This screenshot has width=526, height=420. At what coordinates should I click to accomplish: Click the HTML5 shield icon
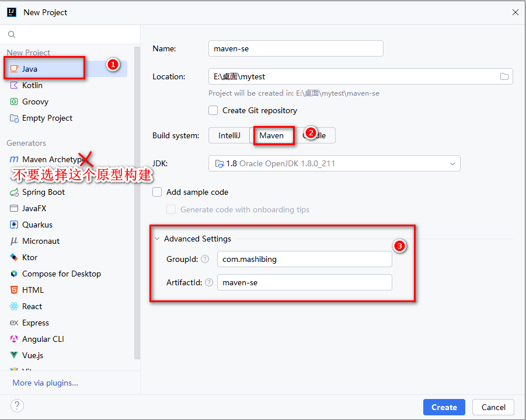pos(14,290)
